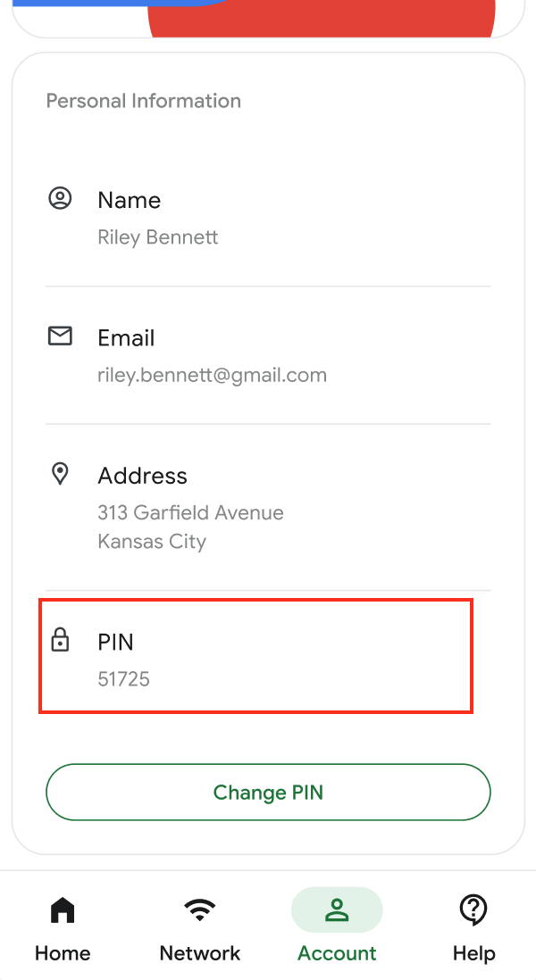The image size is (536, 980).
Task: Click the 313 Garfield Avenue address text
Action: [190, 512]
